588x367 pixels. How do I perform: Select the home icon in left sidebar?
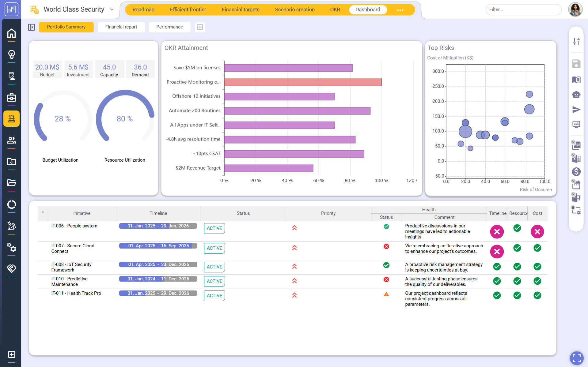pyautogui.click(x=11, y=33)
